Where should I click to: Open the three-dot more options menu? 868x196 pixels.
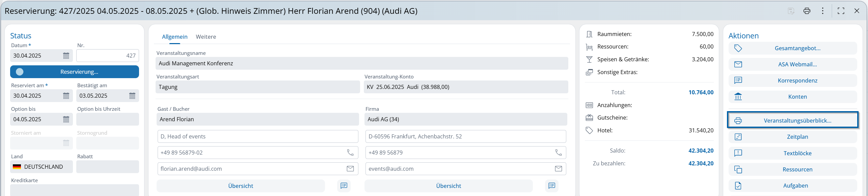(x=823, y=11)
